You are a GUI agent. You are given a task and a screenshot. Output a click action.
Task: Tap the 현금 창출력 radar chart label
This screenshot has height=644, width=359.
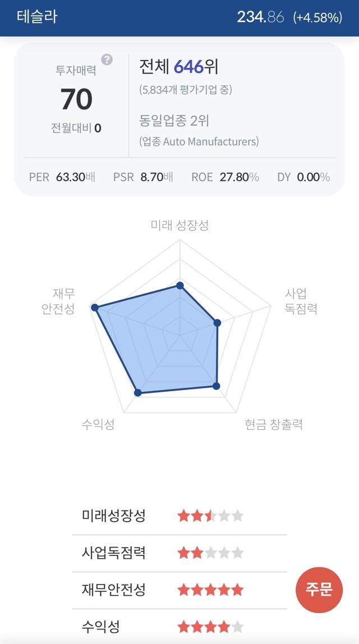point(274,424)
